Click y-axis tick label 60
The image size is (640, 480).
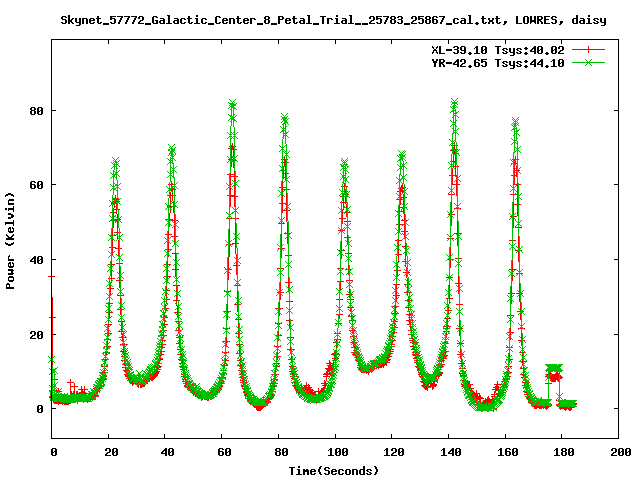tap(36, 185)
